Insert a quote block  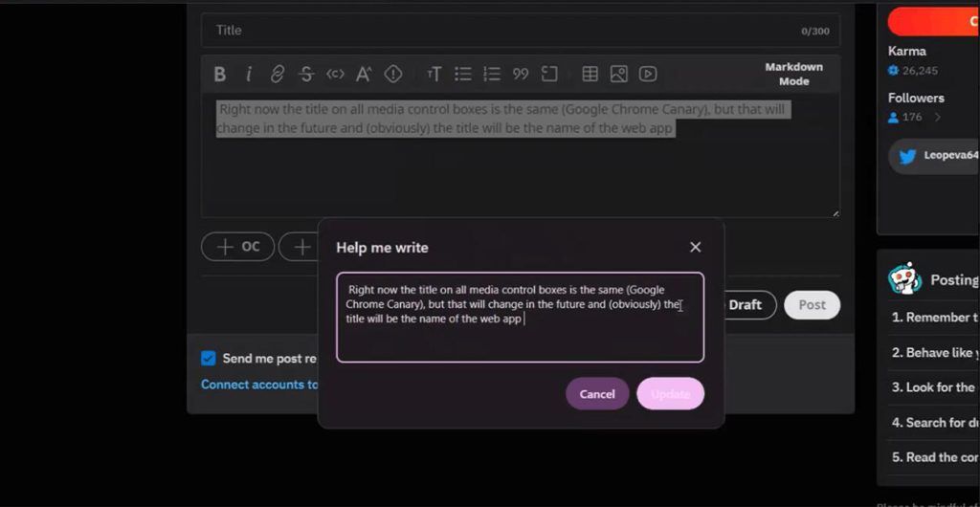[x=521, y=74]
